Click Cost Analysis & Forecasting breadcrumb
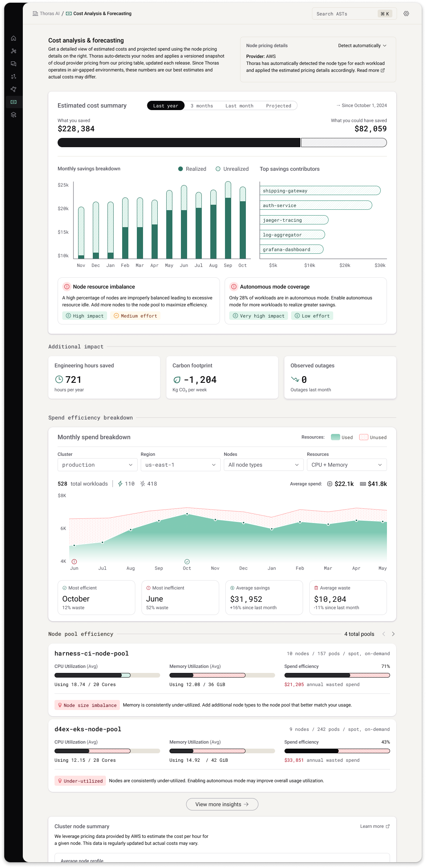 [x=102, y=14]
